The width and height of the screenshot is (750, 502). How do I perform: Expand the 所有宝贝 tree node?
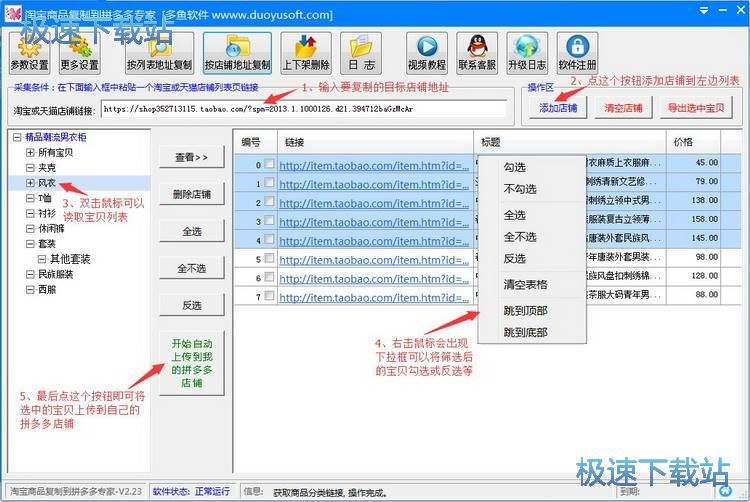(30, 153)
